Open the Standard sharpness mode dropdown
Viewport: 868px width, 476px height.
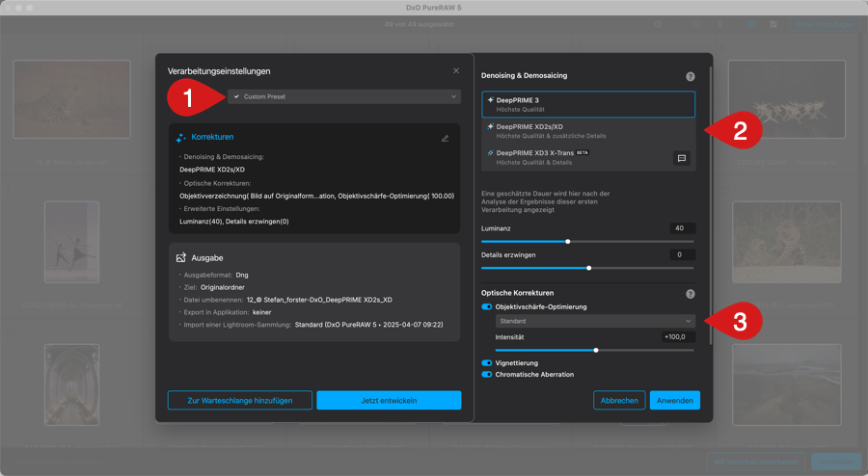tap(595, 321)
